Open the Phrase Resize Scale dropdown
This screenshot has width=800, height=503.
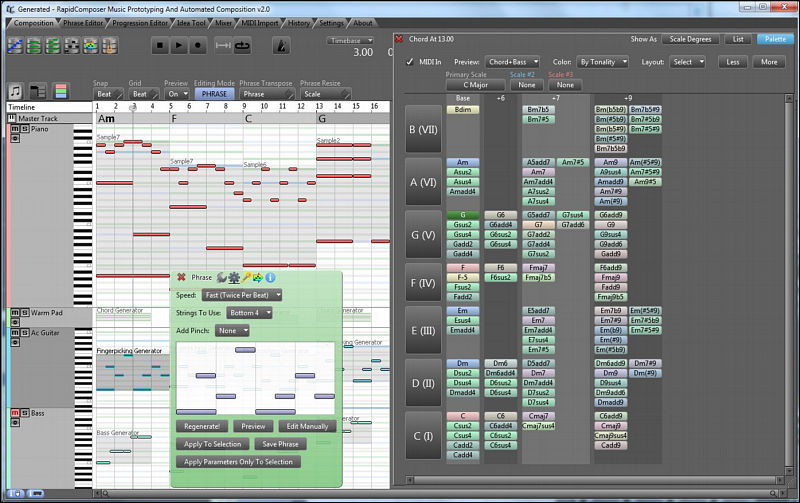(x=325, y=94)
